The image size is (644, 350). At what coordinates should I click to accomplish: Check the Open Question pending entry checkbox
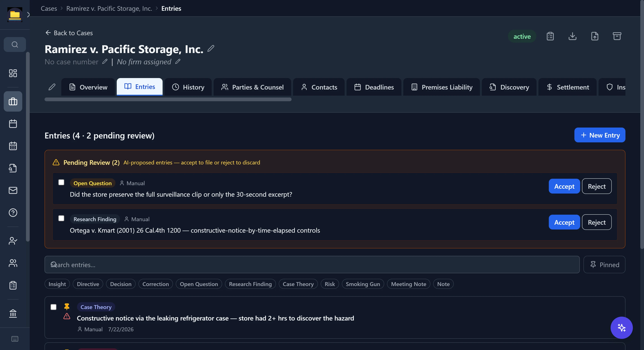pyautogui.click(x=61, y=182)
